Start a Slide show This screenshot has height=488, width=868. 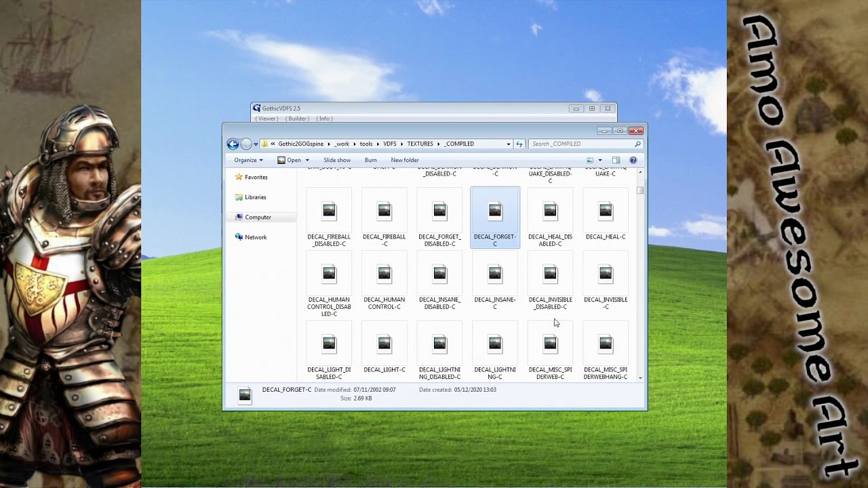(337, 160)
